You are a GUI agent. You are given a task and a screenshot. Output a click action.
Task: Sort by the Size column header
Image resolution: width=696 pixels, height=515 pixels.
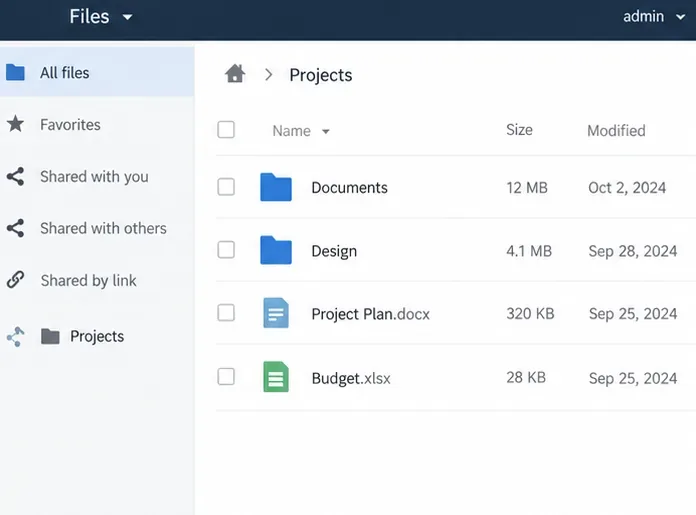tap(519, 130)
